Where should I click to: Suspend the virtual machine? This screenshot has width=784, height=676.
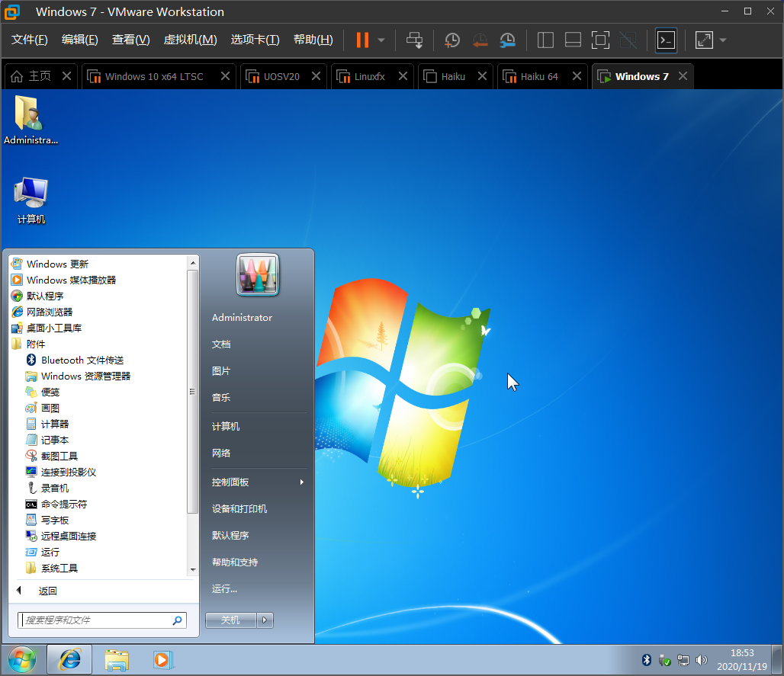click(x=363, y=40)
